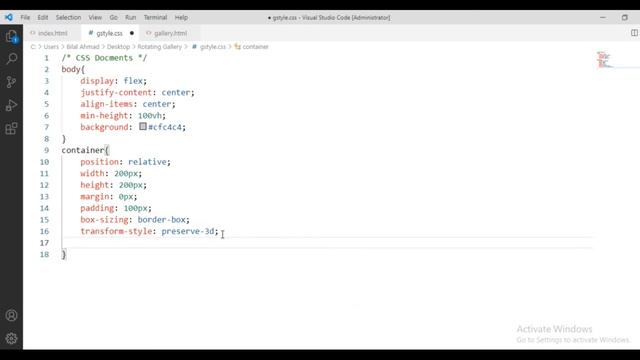Click 'container' symbol in the breadcrumb
Image resolution: width=640 pixels, height=360 pixels.
click(x=256, y=47)
